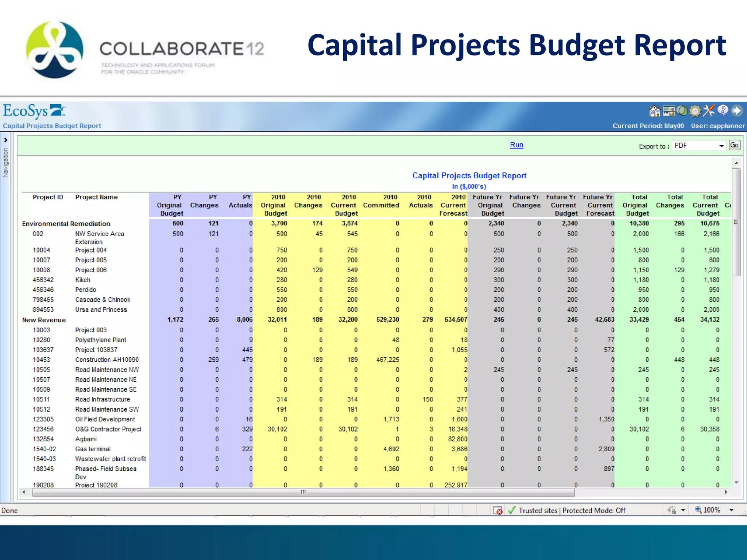
Task: Click the Project ID column header
Action: coord(48,197)
